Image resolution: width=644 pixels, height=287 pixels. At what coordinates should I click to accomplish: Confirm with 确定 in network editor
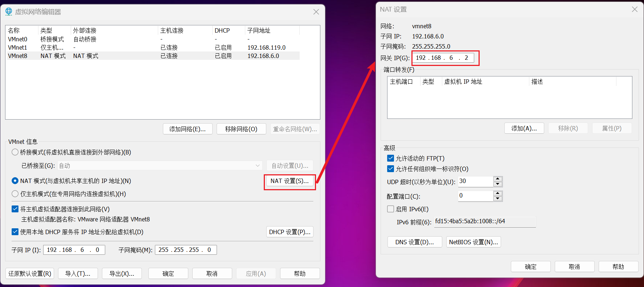click(168, 274)
